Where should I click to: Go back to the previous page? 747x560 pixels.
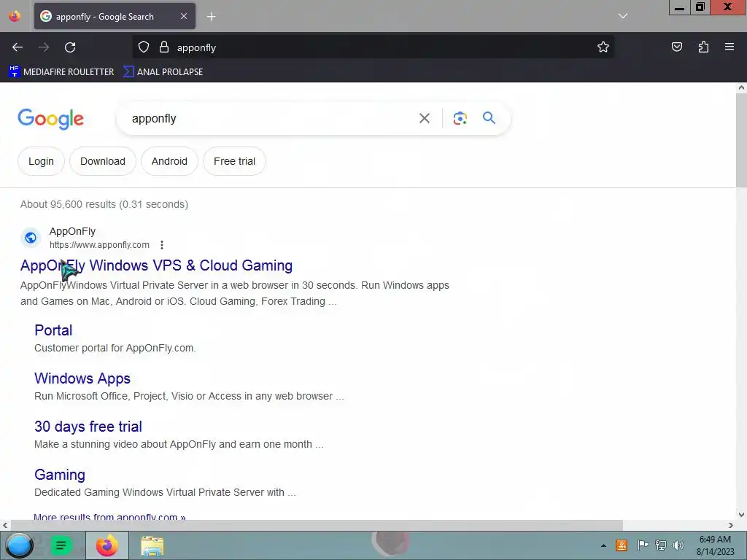pyautogui.click(x=18, y=47)
